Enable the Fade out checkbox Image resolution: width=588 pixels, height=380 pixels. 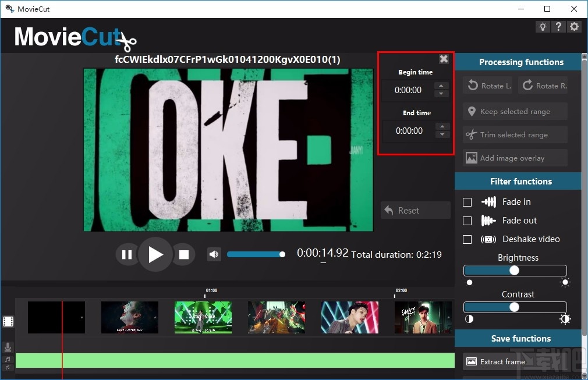[x=467, y=221]
